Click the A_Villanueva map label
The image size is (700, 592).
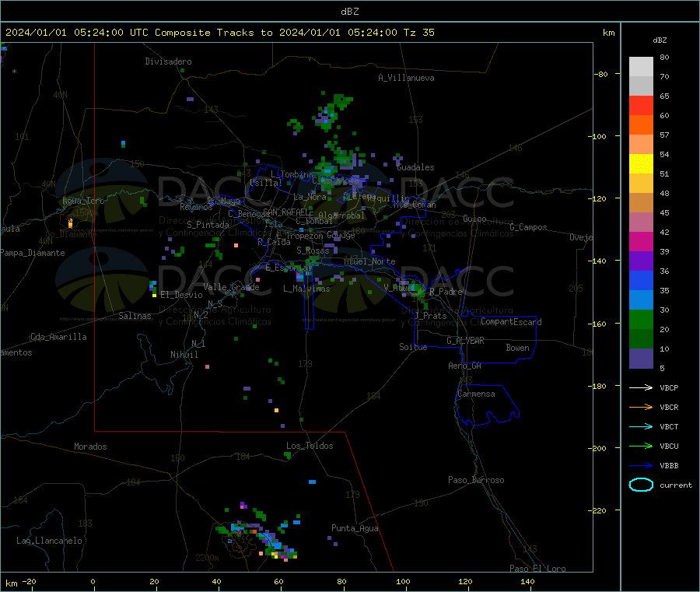point(406,78)
